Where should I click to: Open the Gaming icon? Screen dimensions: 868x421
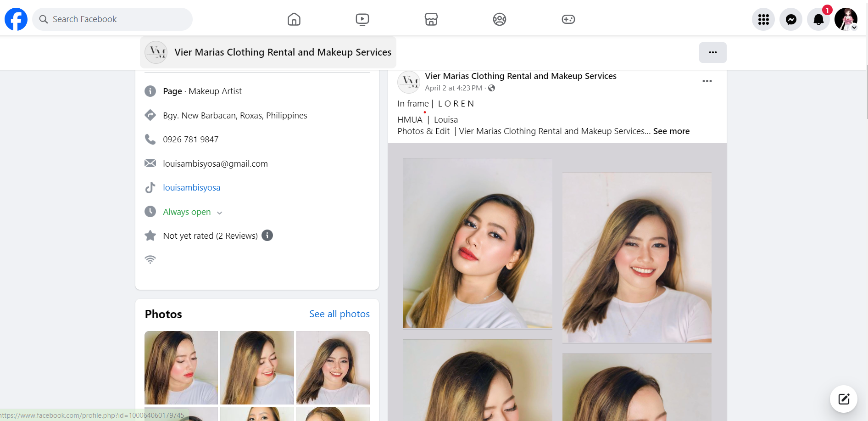(x=568, y=19)
